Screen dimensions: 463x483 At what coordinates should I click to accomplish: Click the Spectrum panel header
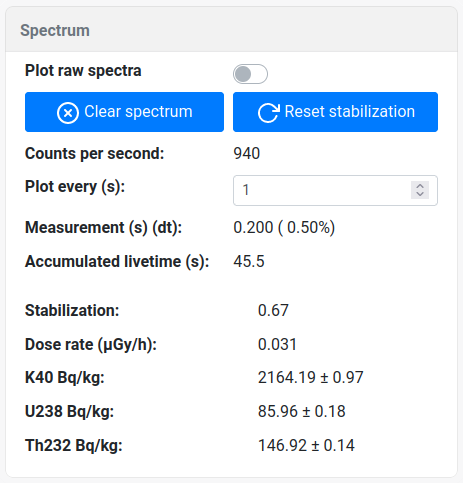pos(231,30)
